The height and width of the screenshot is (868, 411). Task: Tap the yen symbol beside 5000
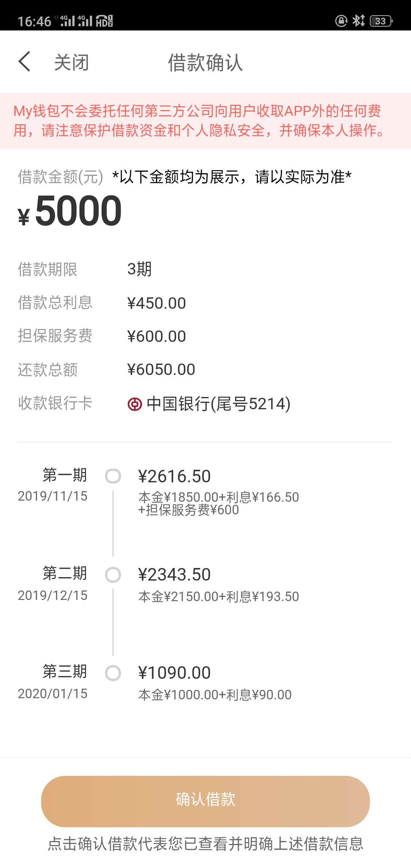click(x=24, y=217)
